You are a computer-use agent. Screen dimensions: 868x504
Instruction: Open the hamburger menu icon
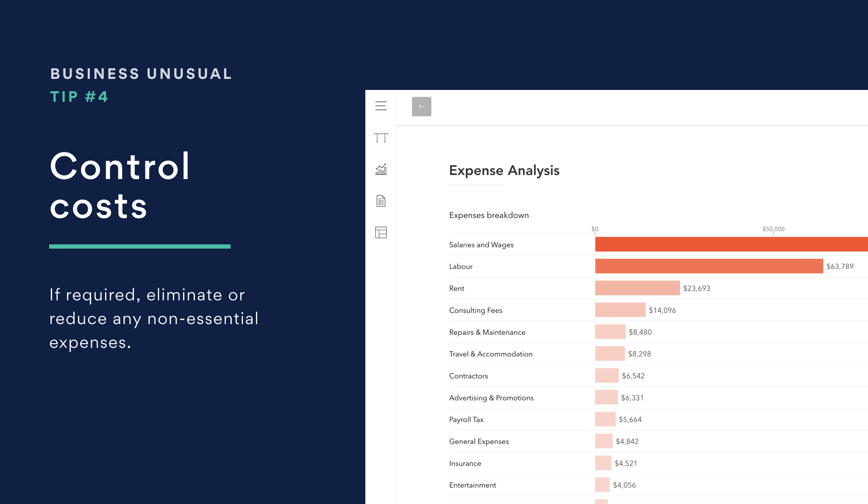tap(381, 106)
